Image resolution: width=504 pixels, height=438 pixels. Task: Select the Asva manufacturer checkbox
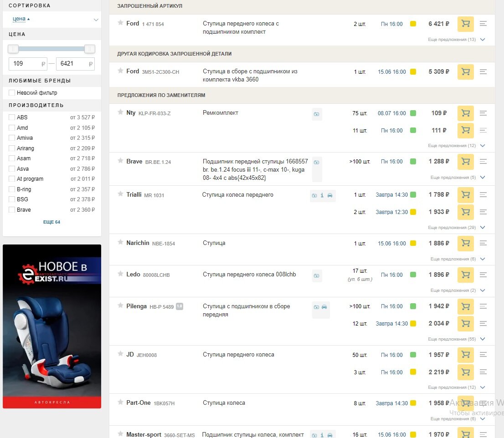click(12, 168)
